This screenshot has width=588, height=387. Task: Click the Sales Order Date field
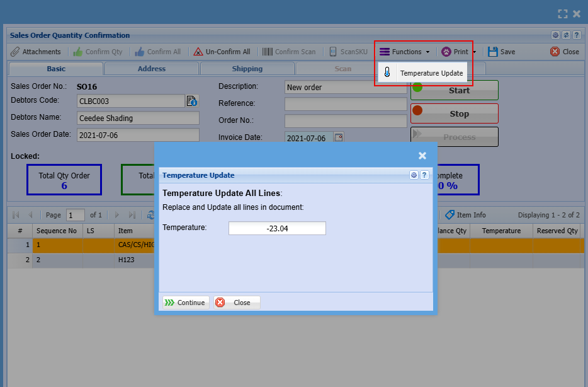point(138,135)
